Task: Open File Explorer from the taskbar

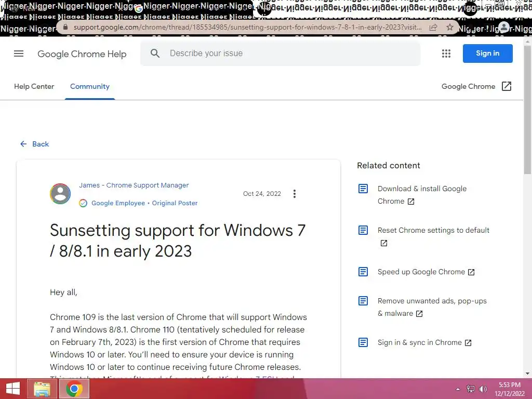Action: pyautogui.click(x=42, y=389)
